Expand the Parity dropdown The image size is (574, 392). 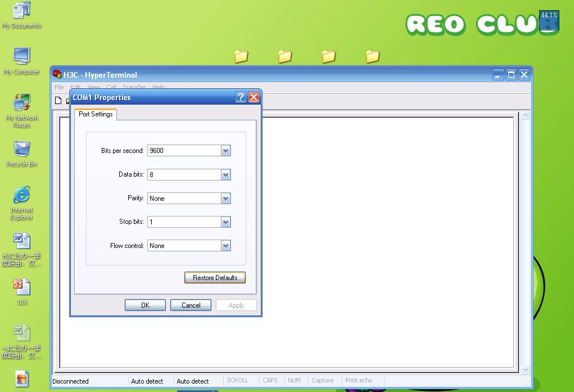tap(226, 199)
